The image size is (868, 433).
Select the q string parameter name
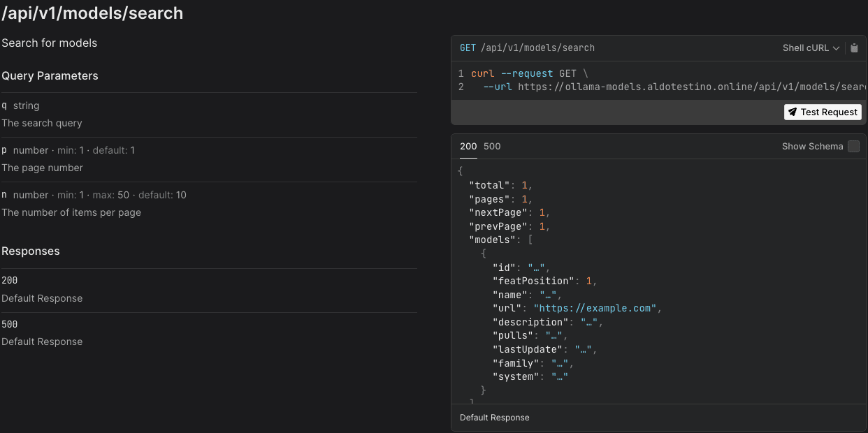pyautogui.click(x=4, y=105)
